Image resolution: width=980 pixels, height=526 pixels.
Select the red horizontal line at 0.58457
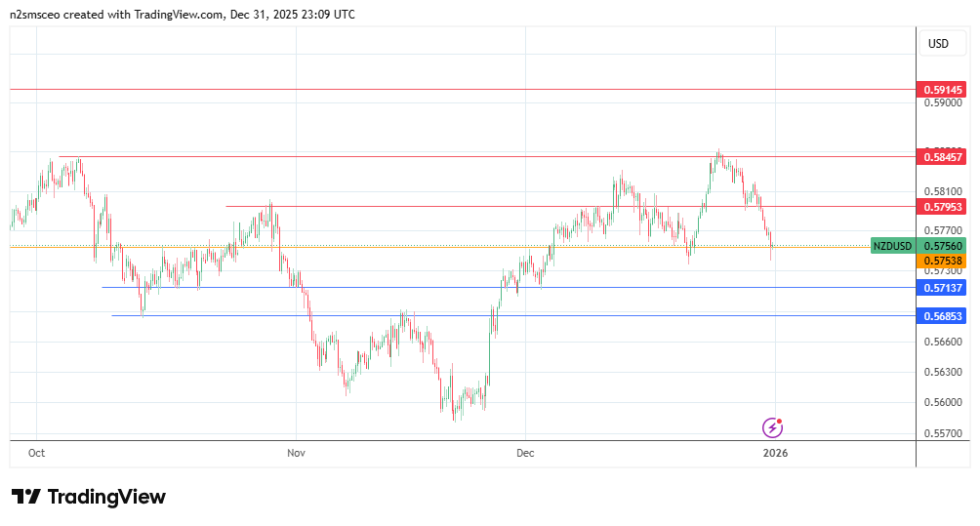click(488, 156)
